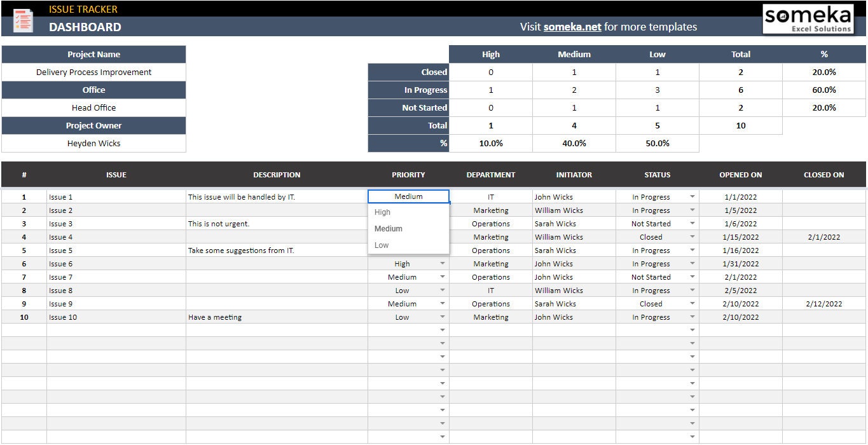Viewport: 868px width, 445px height.
Task: Select the "Heyden Wicks" project owner cell
Action: (x=94, y=143)
